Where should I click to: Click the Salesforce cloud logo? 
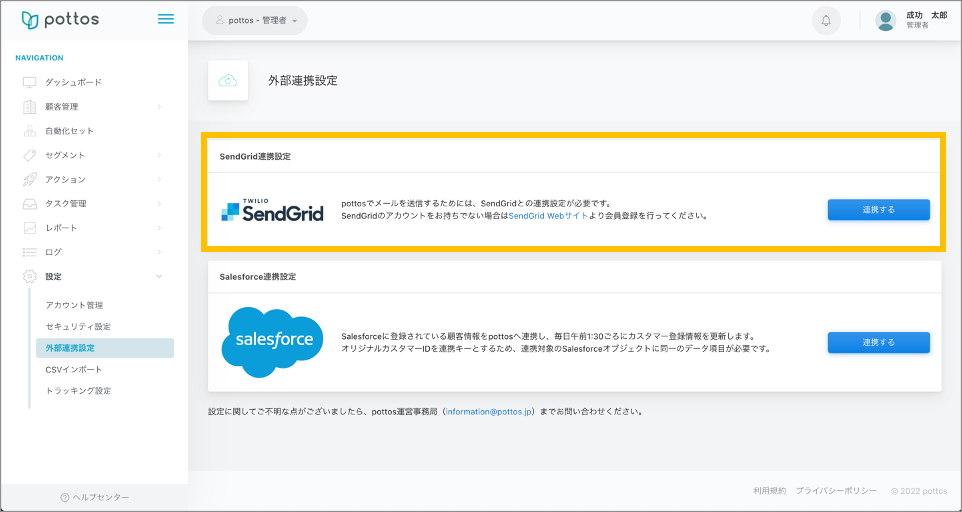(272, 342)
